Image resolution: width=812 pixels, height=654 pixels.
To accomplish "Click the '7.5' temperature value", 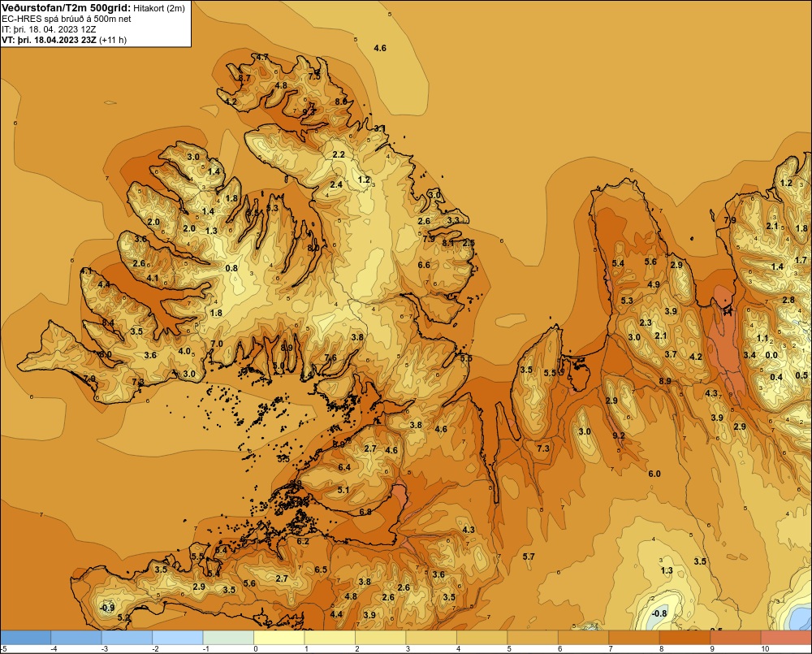I will click(x=314, y=76).
